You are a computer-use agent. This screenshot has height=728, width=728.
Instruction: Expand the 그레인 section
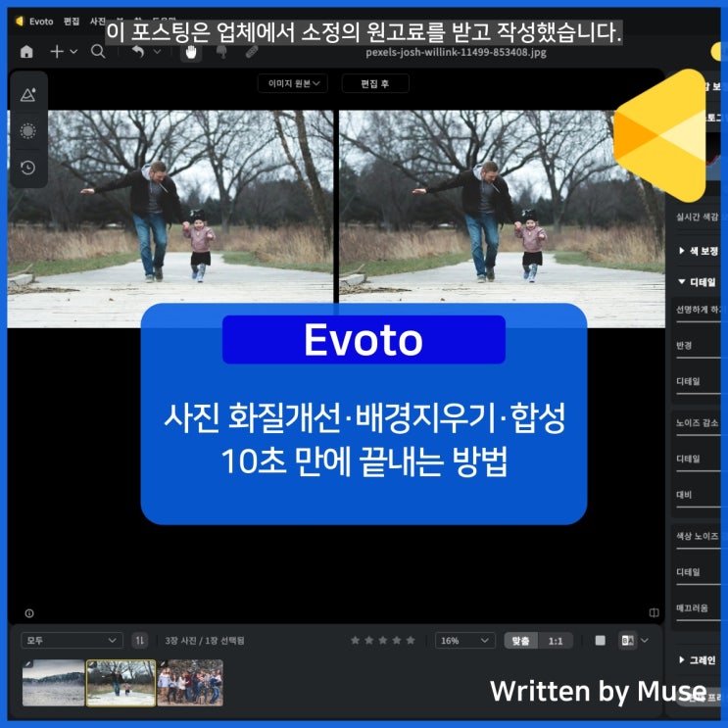pos(699,659)
